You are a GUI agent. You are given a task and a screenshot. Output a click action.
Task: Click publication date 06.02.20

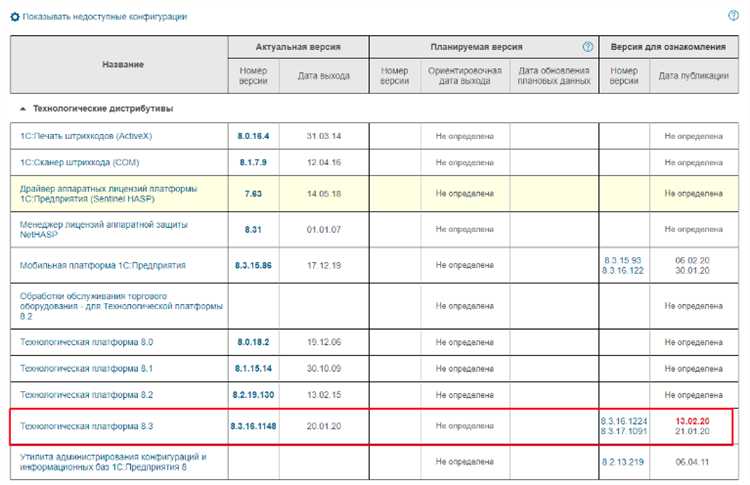tap(692, 260)
